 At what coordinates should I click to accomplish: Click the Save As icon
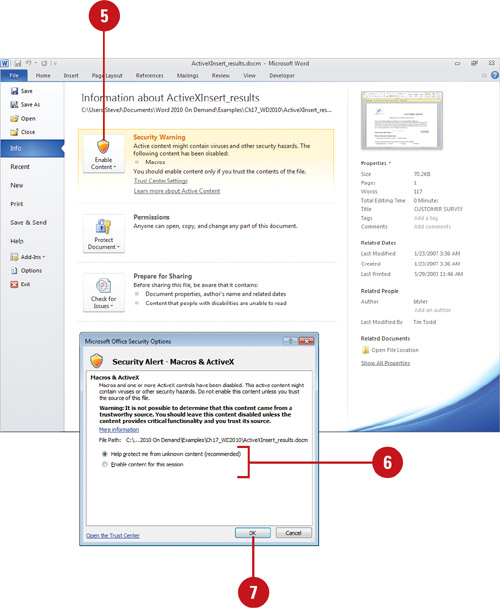pos(14,105)
